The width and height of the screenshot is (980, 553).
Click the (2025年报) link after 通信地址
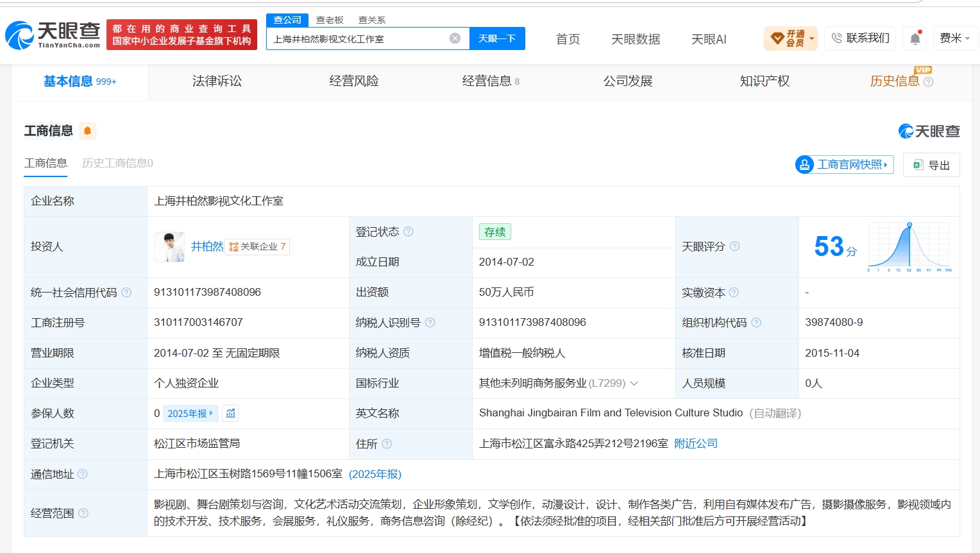[375, 474]
